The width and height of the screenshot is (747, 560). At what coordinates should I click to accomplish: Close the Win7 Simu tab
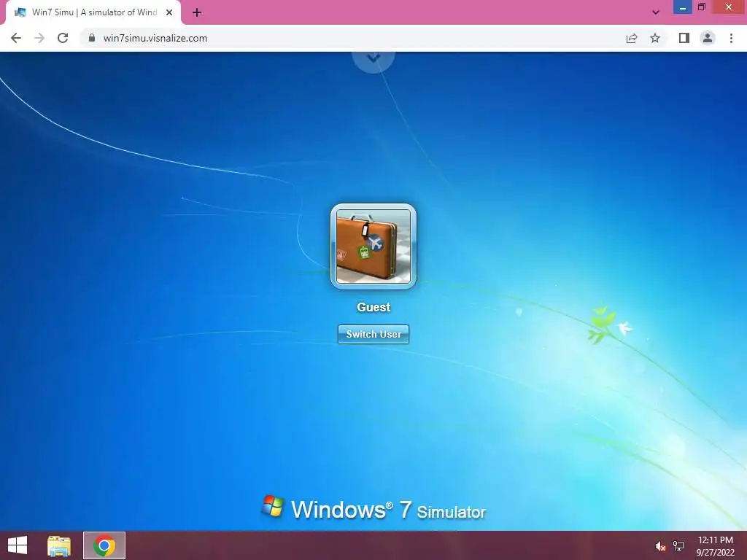169,12
